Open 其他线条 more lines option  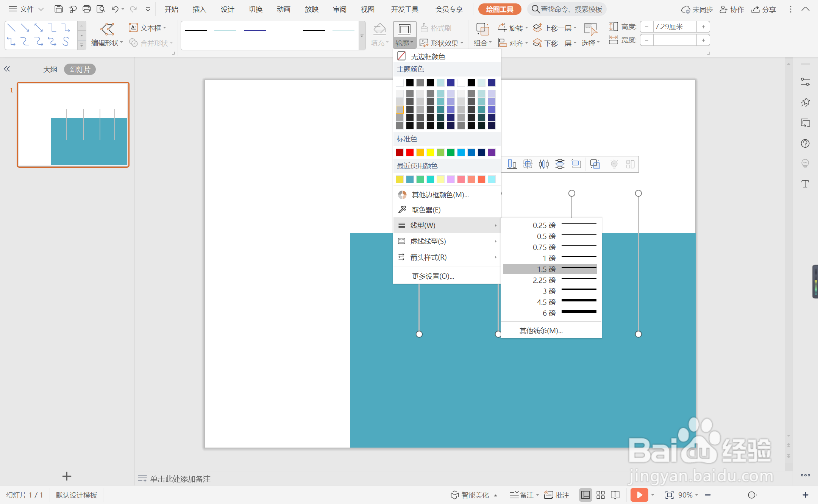tap(541, 331)
